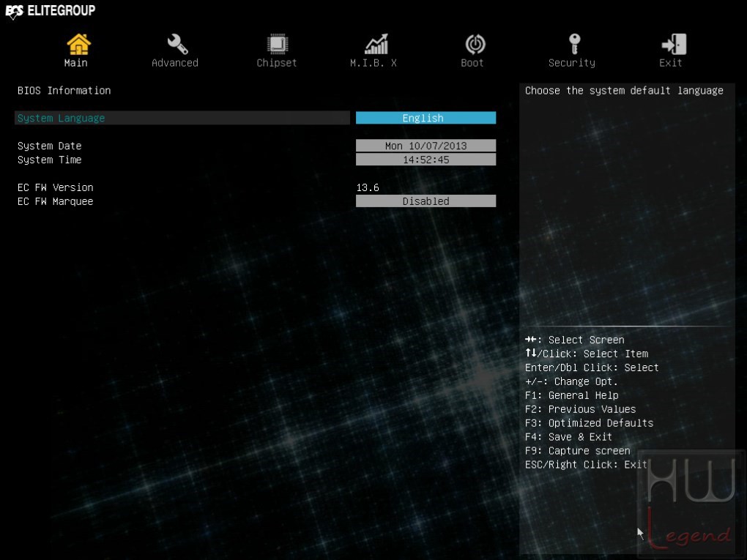747x560 pixels.
Task: Open the Security key icon
Action: click(575, 44)
